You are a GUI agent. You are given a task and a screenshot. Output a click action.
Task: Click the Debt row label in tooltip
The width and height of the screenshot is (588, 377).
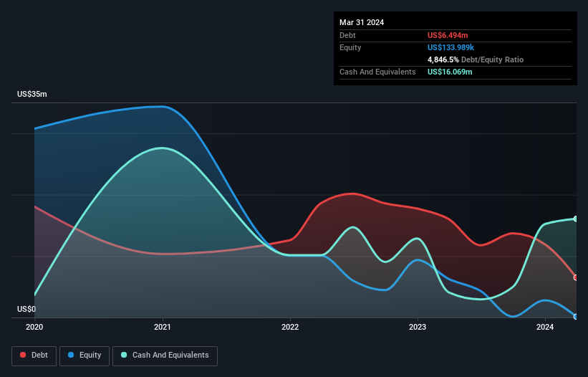click(347, 35)
